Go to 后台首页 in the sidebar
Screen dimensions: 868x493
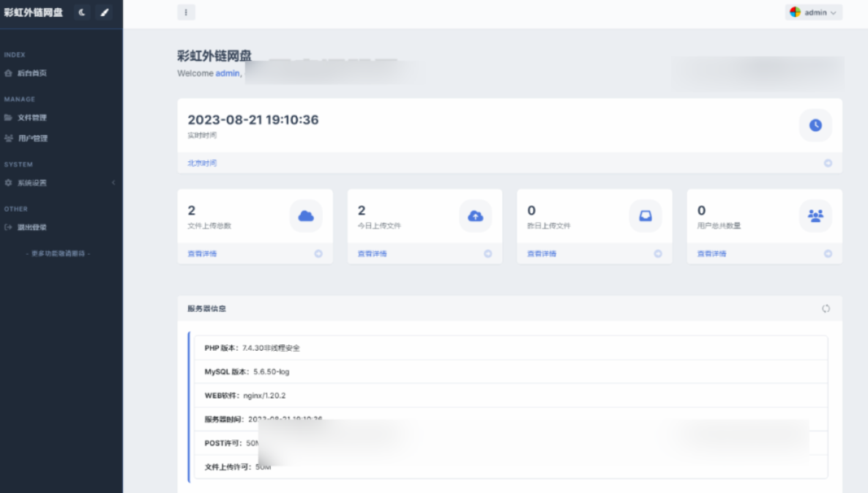pos(32,73)
